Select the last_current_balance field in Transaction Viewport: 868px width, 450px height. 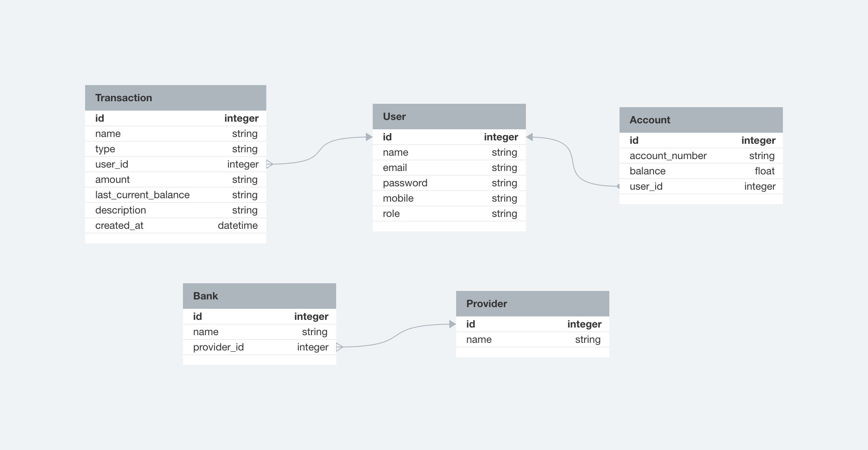coord(175,195)
